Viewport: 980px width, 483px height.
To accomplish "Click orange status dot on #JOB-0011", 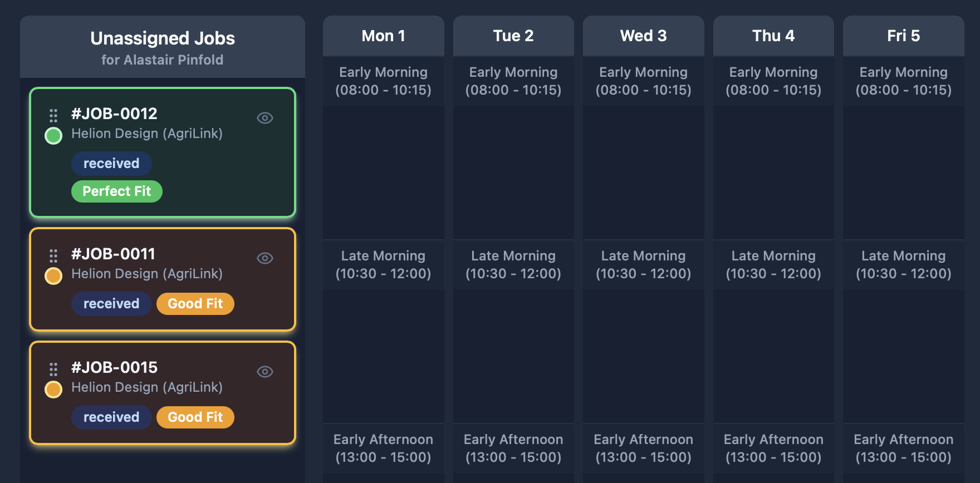I will [x=53, y=276].
